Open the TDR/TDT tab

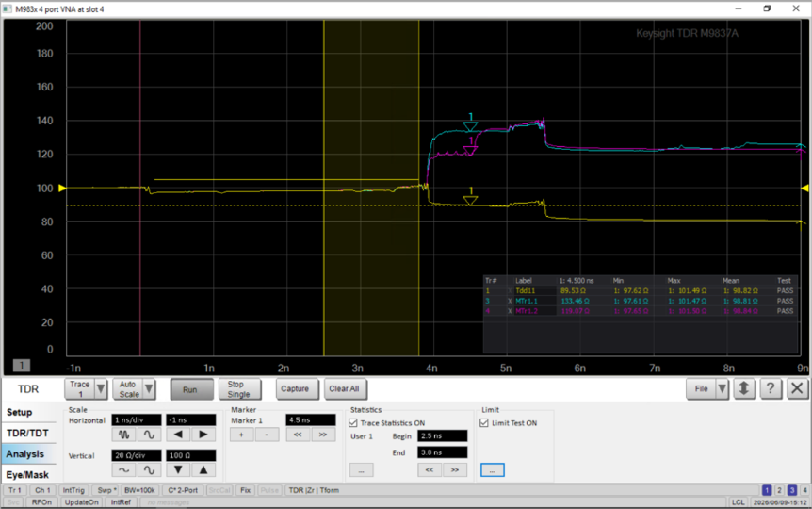coord(28,434)
